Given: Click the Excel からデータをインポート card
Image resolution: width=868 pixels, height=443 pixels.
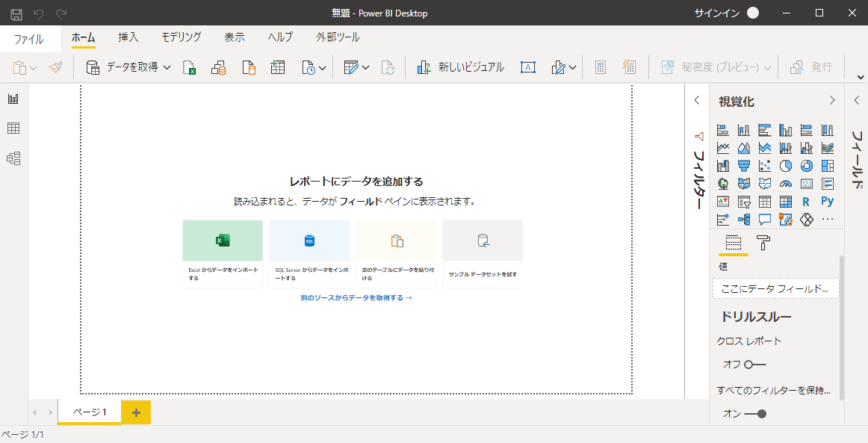Looking at the screenshot, I should coord(223,254).
